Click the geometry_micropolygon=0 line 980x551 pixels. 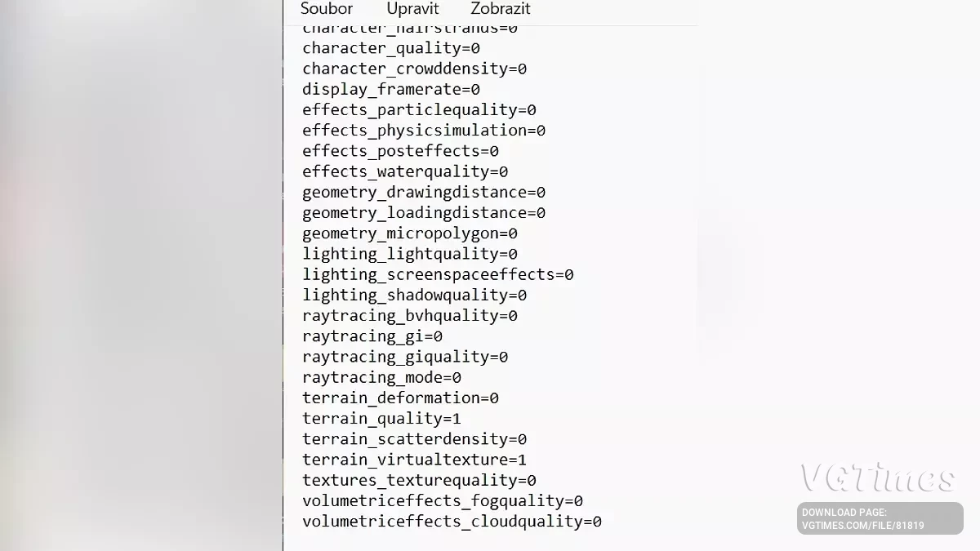pos(410,233)
